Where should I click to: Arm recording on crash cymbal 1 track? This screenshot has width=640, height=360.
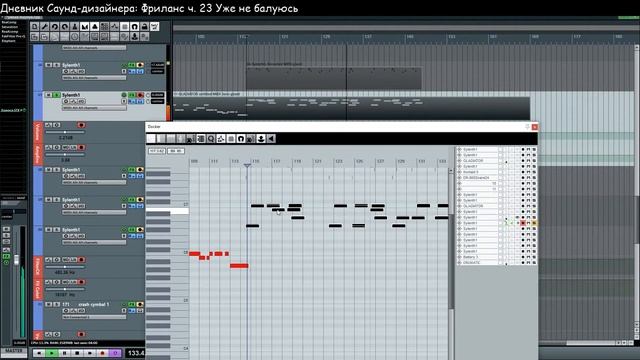tap(140, 304)
